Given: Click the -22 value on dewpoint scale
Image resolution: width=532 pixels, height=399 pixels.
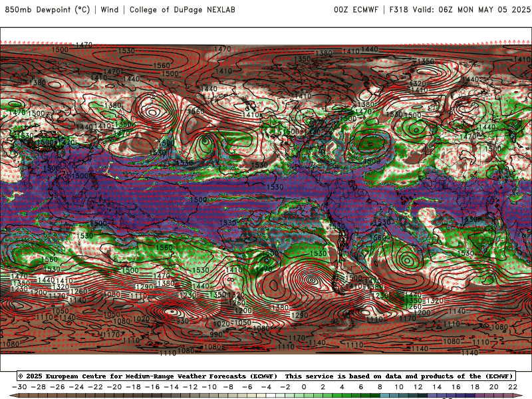Looking at the screenshot, I should tap(95, 387).
